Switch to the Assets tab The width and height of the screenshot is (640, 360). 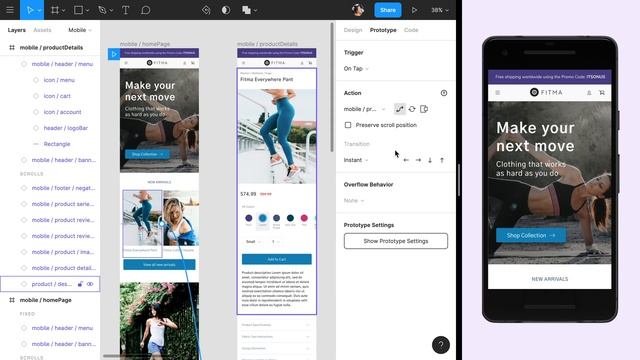tap(42, 30)
